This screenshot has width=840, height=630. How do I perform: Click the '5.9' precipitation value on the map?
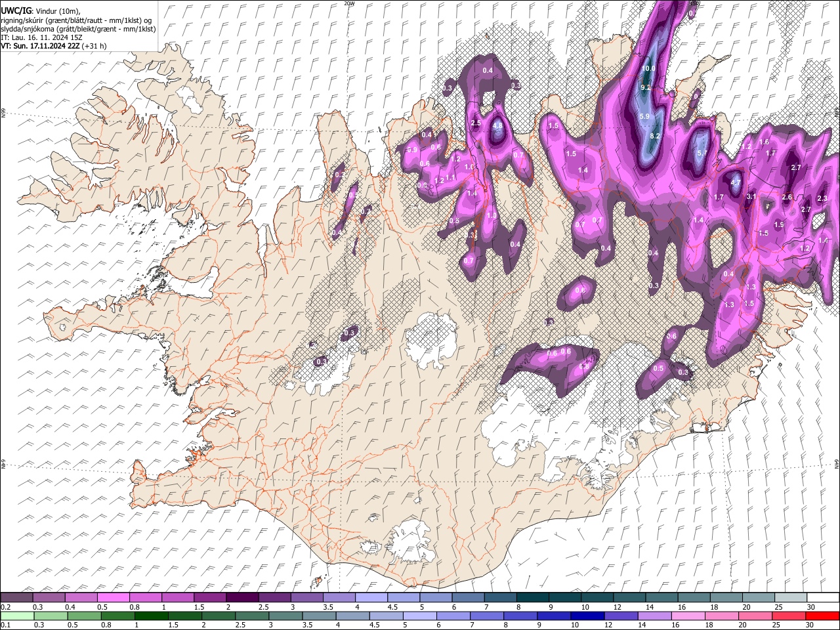point(644,116)
